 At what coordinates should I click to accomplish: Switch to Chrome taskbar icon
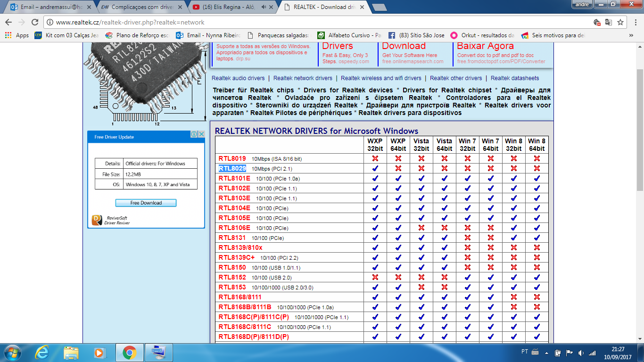tap(129, 352)
